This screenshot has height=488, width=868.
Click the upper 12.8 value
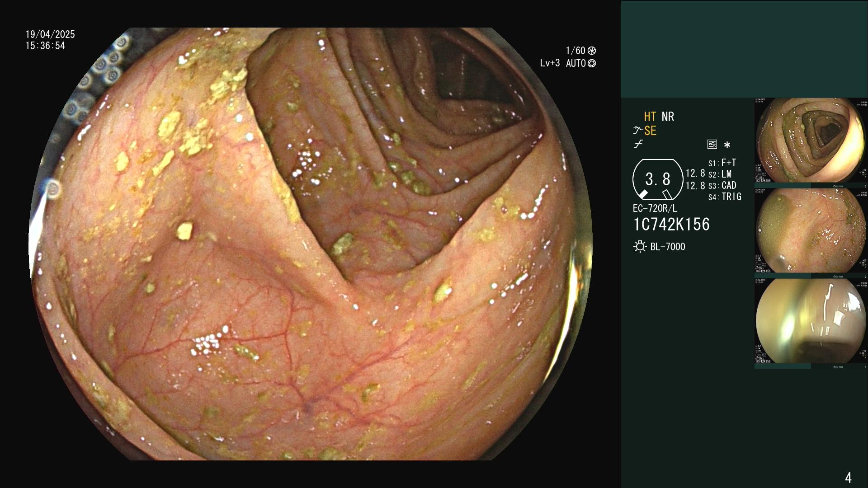(x=695, y=173)
